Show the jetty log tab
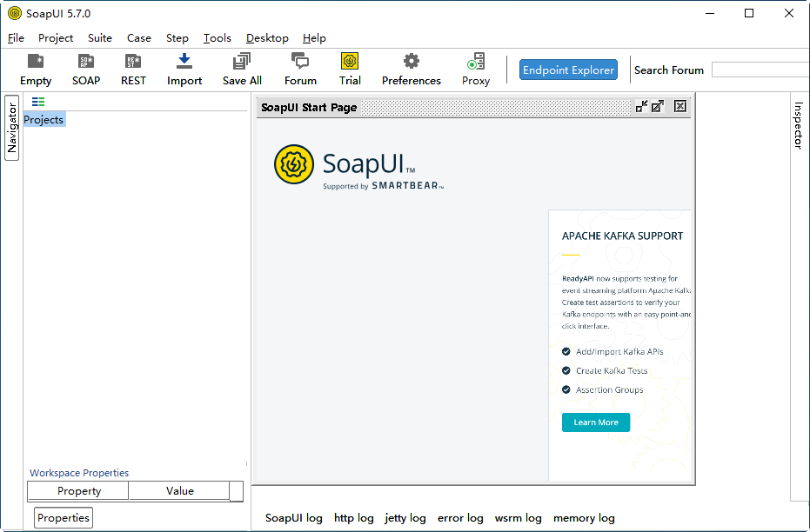 coord(405,518)
